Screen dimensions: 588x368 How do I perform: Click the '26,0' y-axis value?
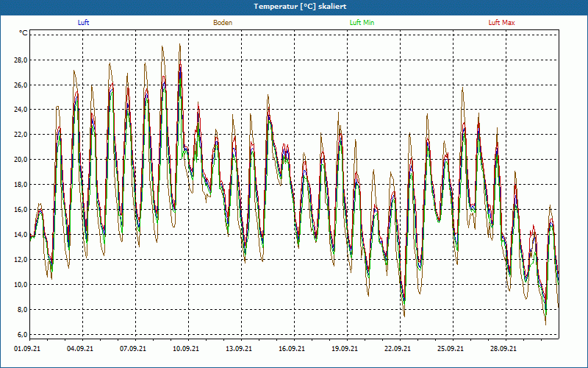[x=21, y=85]
